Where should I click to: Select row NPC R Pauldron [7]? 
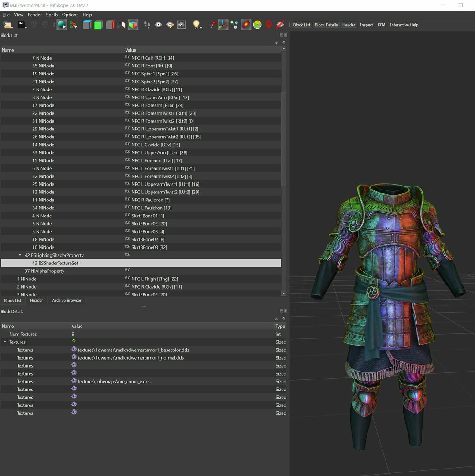[141, 200]
